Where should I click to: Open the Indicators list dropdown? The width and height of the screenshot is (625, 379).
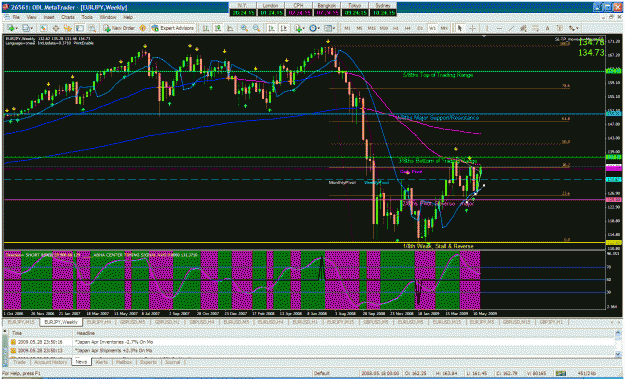tap(300, 28)
